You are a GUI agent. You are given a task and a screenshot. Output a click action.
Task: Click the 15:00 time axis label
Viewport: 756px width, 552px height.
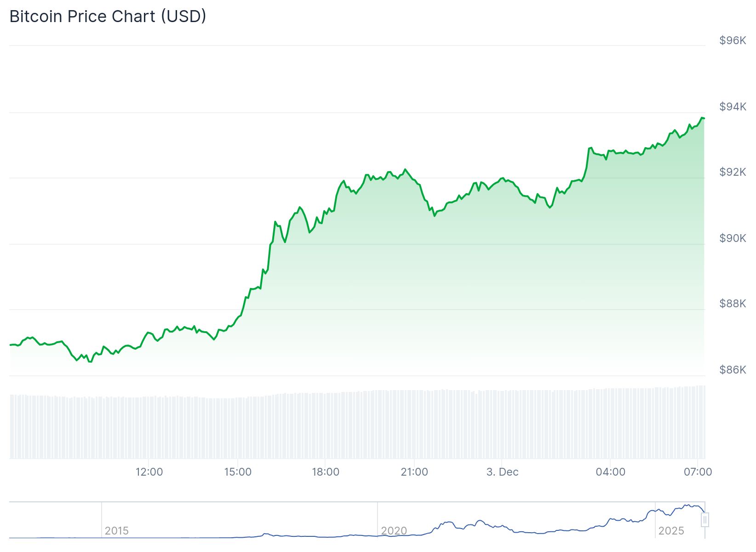pyautogui.click(x=238, y=472)
